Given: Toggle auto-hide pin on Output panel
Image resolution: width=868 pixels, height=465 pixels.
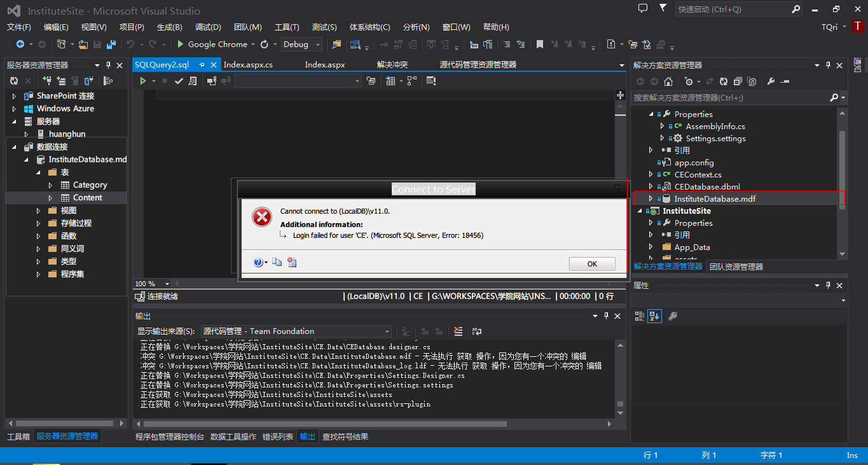Looking at the screenshot, I should (605, 316).
